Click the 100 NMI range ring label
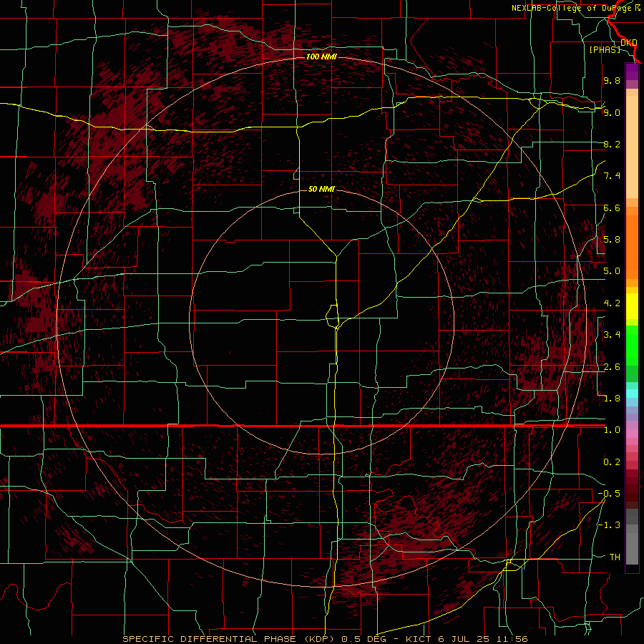Image resolution: width=644 pixels, height=644 pixels. click(x=321, y=57)
